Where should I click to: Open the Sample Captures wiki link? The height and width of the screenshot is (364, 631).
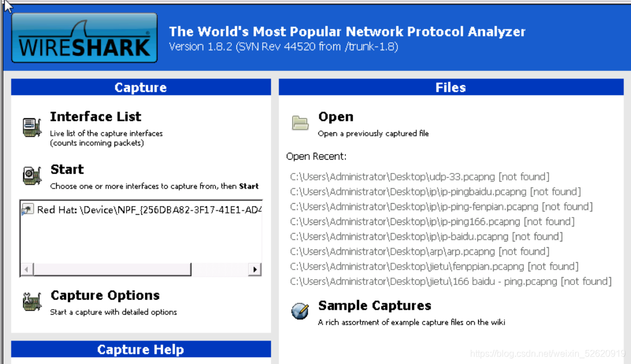[374, 306]
